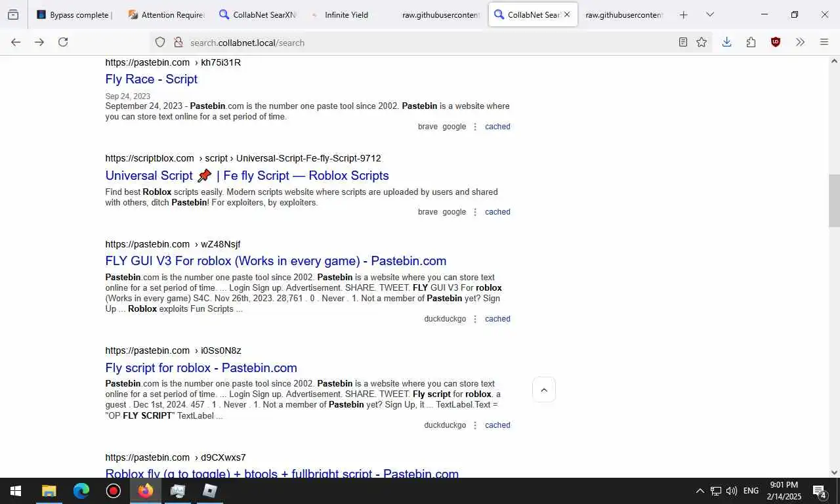
Task: Open uBlock Origin extension icon
Action: point(775,42)
